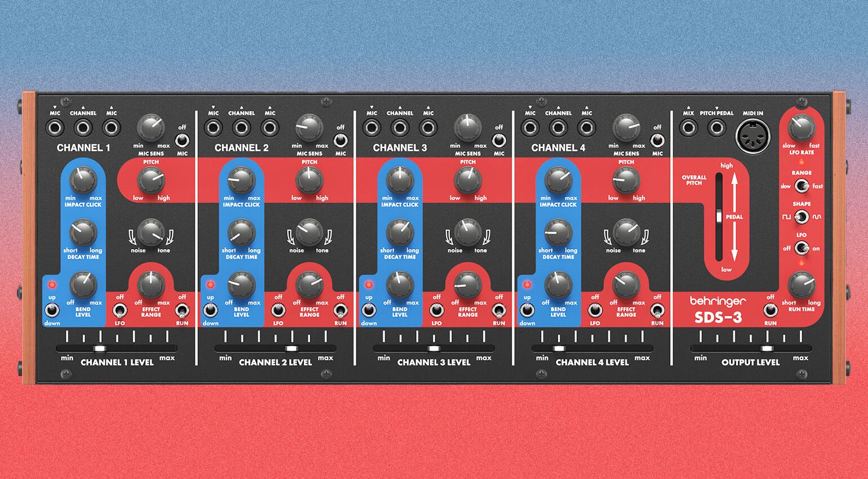This screenshot has width=868, height=479.
Task: Click the MIX output jack
Action: click(x=688, y=128)
